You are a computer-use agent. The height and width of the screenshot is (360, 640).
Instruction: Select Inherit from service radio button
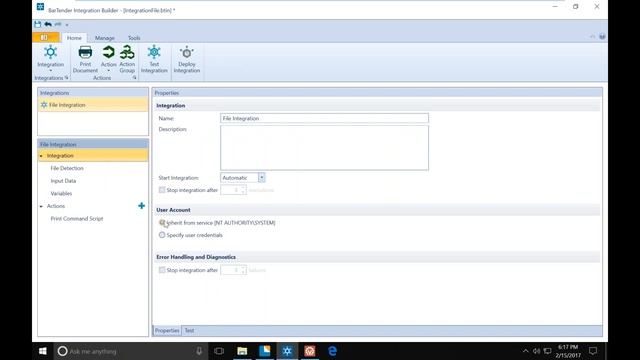tap(162, 223)
